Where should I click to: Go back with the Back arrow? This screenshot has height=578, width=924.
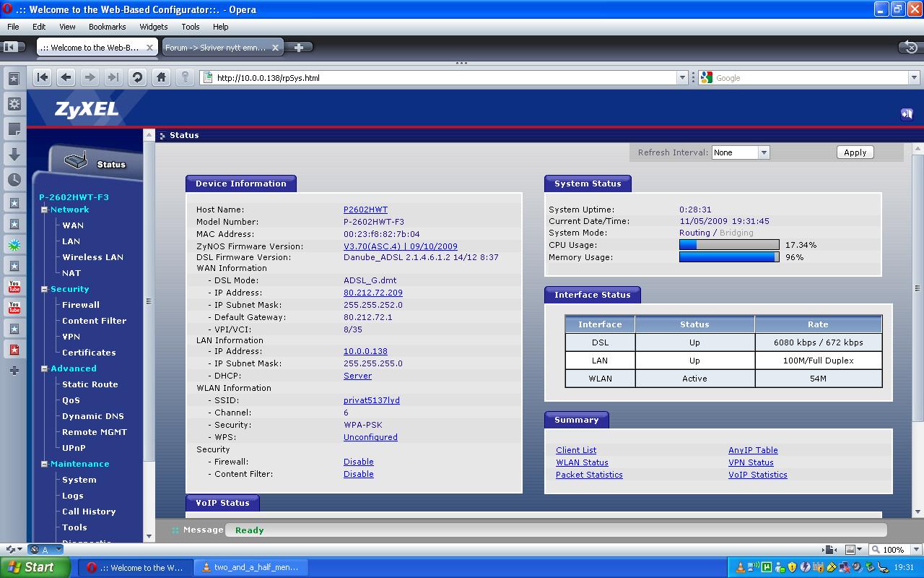(x=66, y=77)
